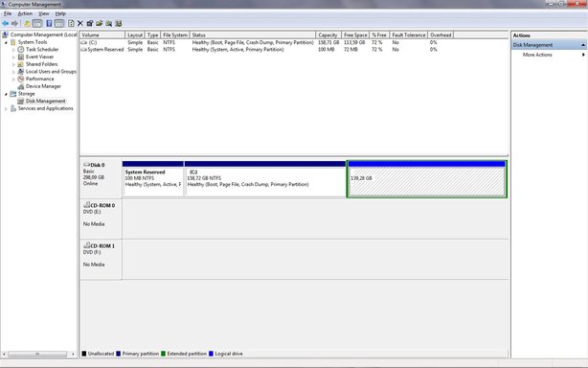Collapse the Storage tree node
This screenshot has width=588, height=368.
pyautogui.click(x=6, y=94)
